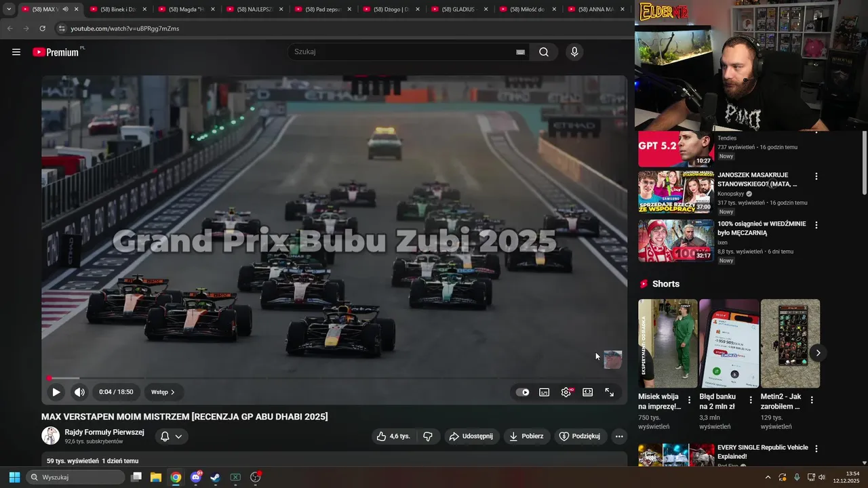Open more actions three-dot menu under video
This screenshot has width=868, height=488.
coord(619,436)
